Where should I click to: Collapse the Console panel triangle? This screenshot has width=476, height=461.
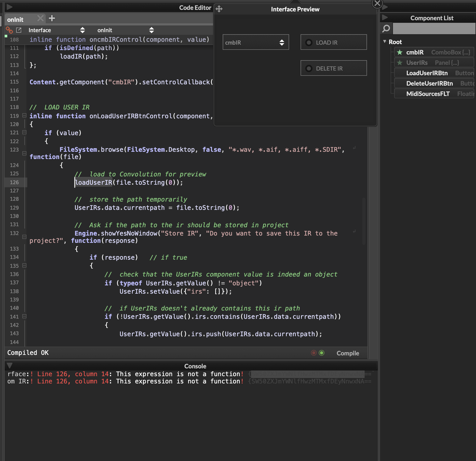tap(10, 366)
